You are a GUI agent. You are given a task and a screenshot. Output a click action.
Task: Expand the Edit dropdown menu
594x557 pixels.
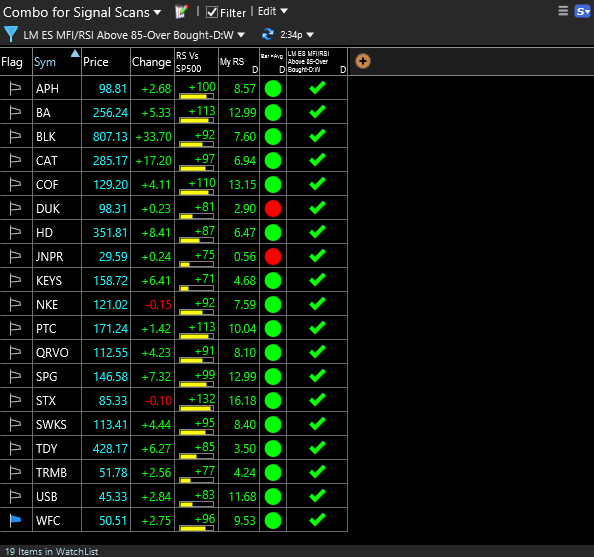[x=272, y=11]
